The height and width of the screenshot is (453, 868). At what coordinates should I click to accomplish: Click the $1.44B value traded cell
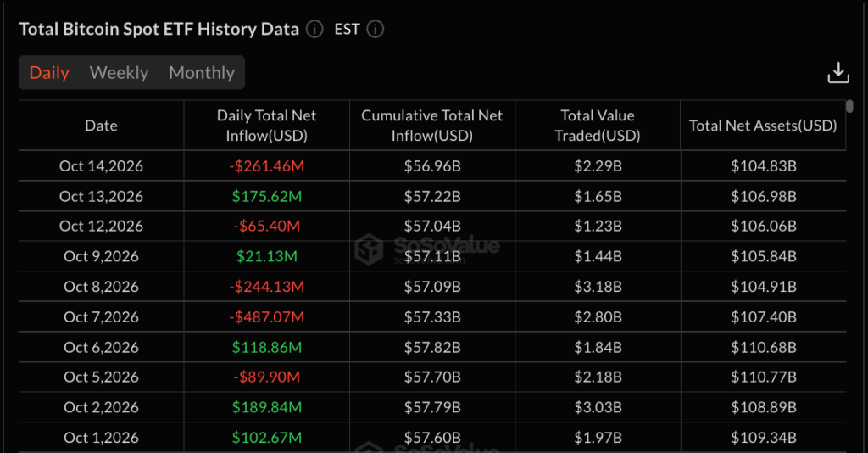[x=598, y=256]
